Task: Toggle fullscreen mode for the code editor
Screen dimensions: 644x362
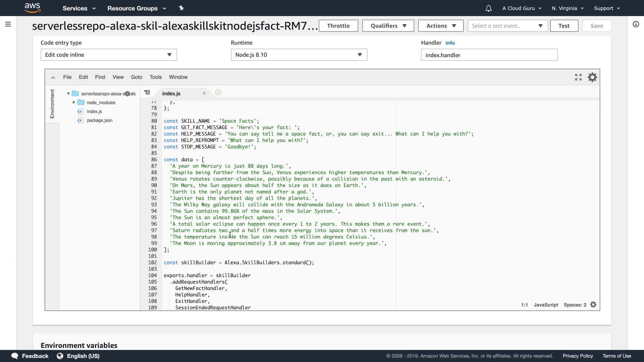Action: tap(578, 77)
